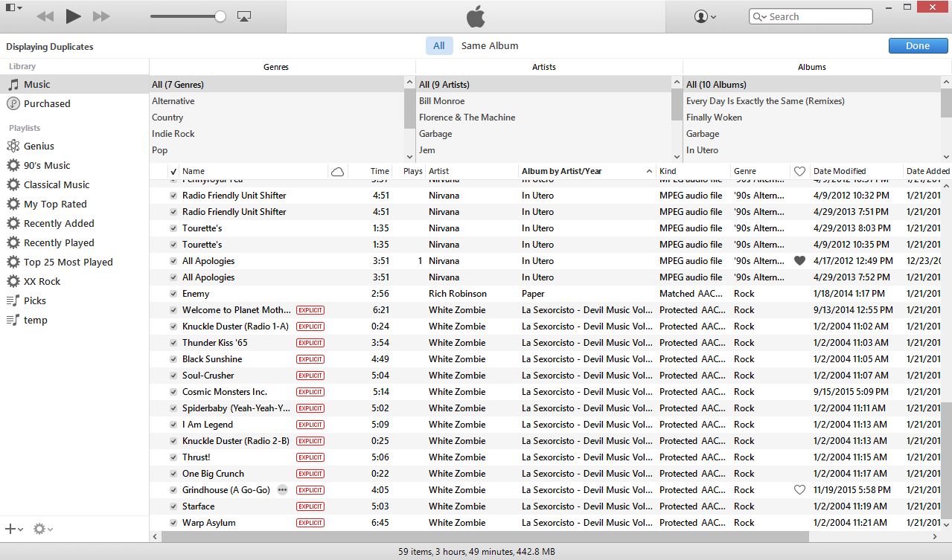This screenshot has width=952, height=560.
Task: Uncheck the Welcome to Planet Moth... checkbox
Action: [x=173, y=310]
